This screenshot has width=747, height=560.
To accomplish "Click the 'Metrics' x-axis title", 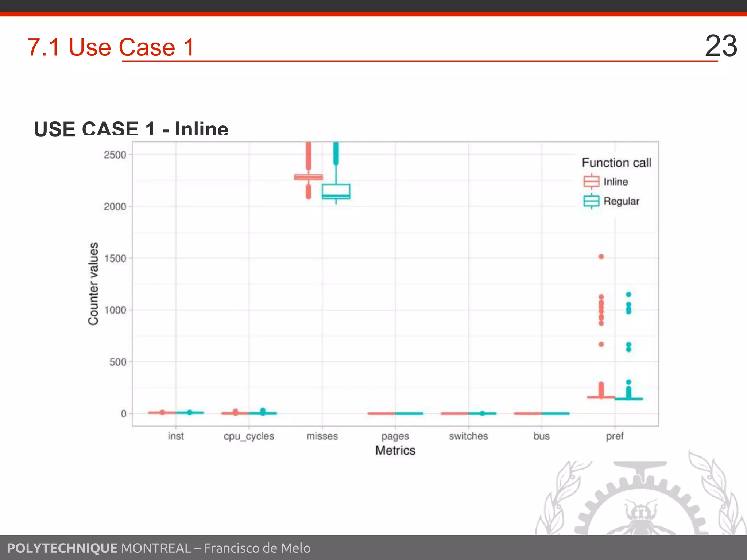I will click(395, 450).
